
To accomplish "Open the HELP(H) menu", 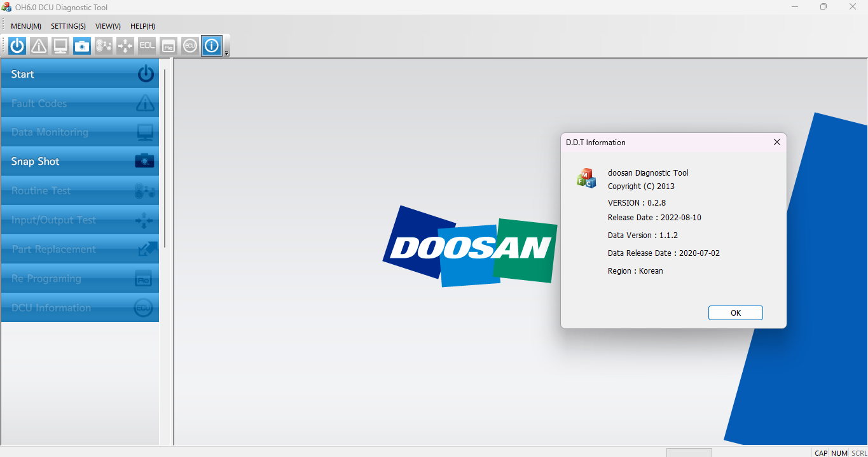I will click(142, 26).
